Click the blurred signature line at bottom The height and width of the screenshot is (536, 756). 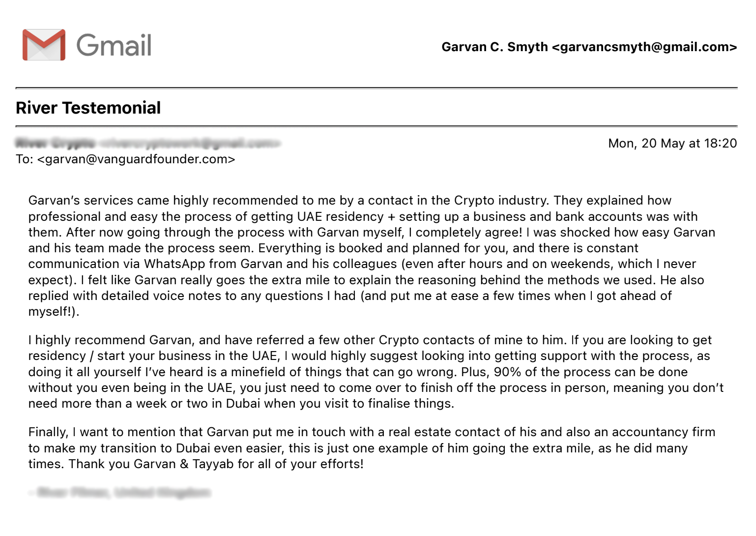pyautogui.click(x=120, y=492)
